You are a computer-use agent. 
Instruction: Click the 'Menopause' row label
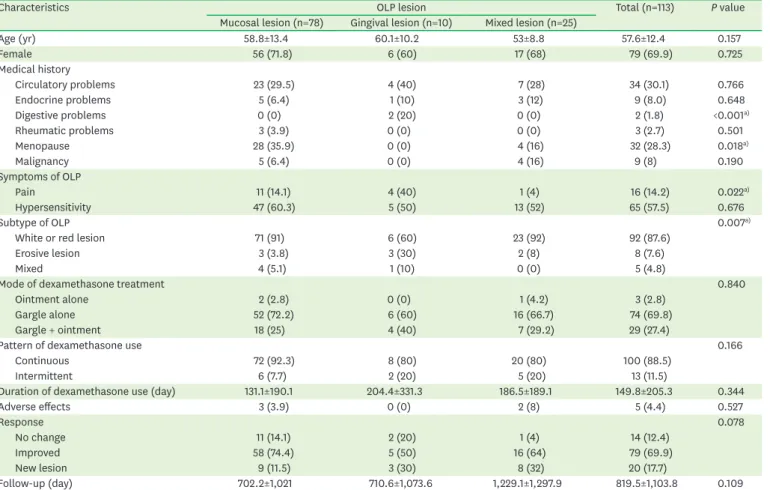42,146
